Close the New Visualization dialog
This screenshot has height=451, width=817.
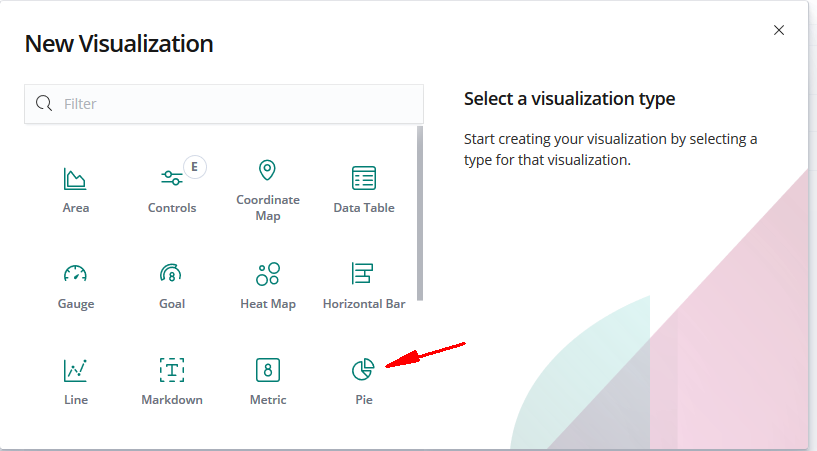click(779, 30)
